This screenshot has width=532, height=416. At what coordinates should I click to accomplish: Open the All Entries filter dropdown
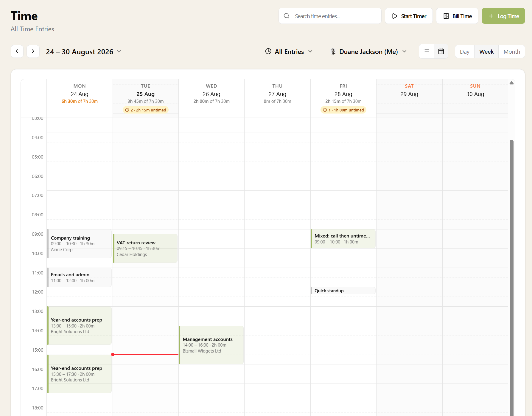click(x=289, y=52)
